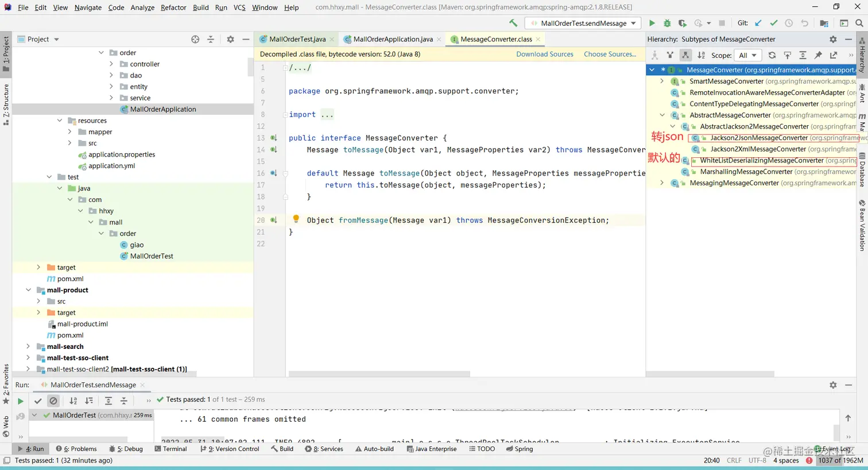This screenshot has width=868, height=470.
Task: Click the Git update project arrow
Action: click(x=758, y=23)
